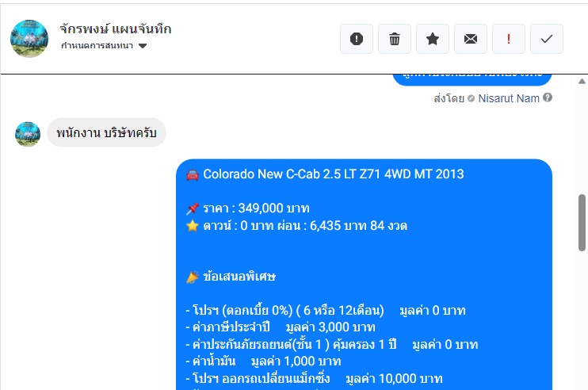Click the contact name จักรพงษ์ แผนจันทึก
The width and height of the screenshot is (588, 390).
pos(116,29)
